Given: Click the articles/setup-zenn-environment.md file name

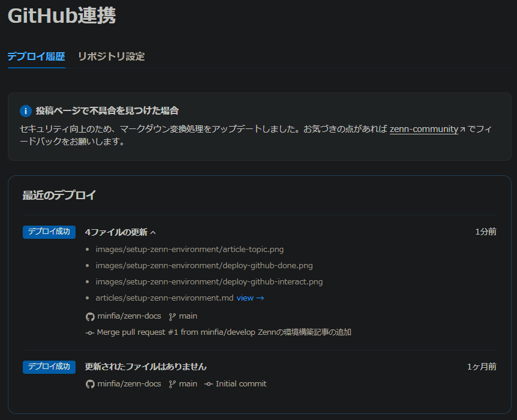Looking at the screenshot, I should point(164,298).
